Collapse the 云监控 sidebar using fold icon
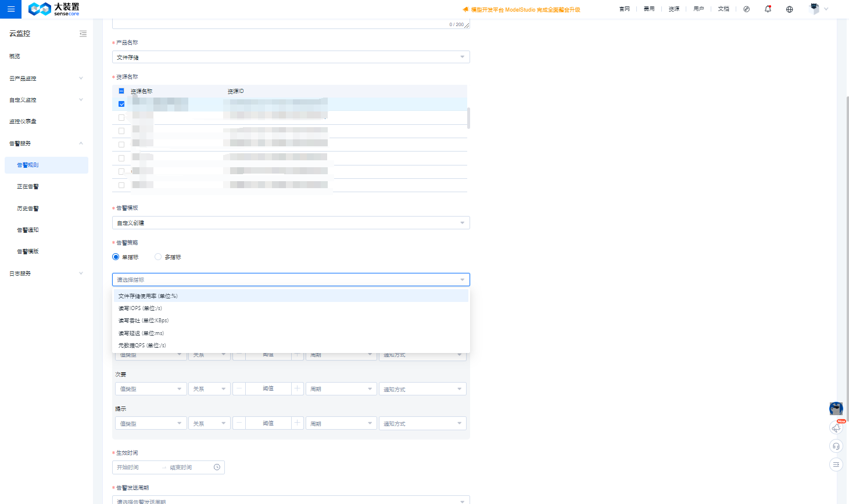This screenshot has height=504, width=849. [x=83, y=34]
